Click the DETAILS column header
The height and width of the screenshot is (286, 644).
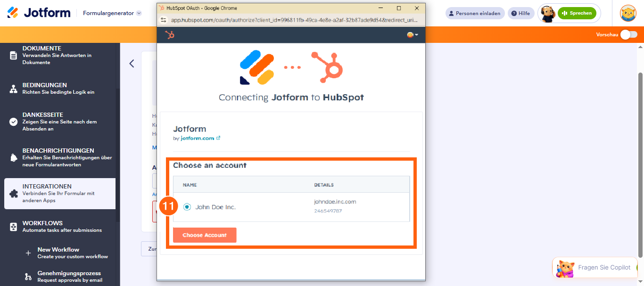point(324,185)
